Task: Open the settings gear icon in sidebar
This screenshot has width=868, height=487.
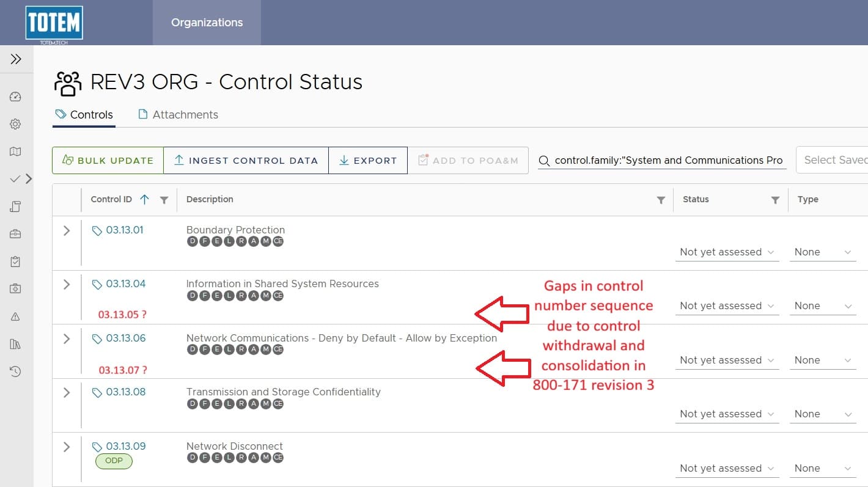Action: pyautogui.click(x=16, y=124)
